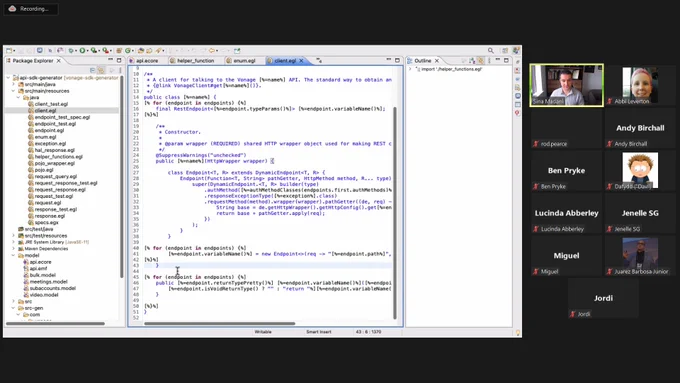
Task: Click the Pin Editor toolbar icon
Action: (237, 50)
